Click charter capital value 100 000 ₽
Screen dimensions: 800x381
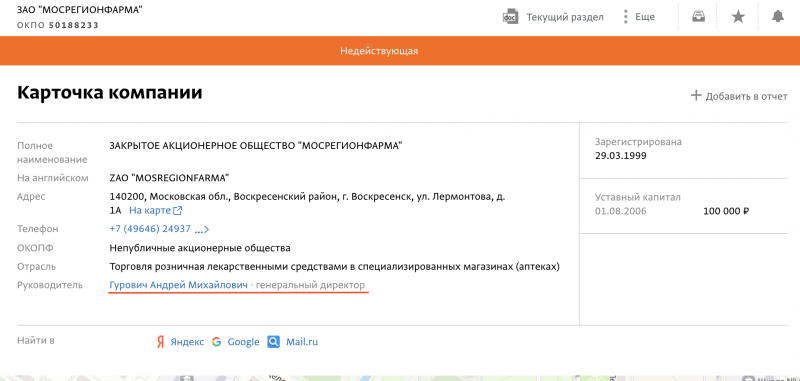click(726, 211)
